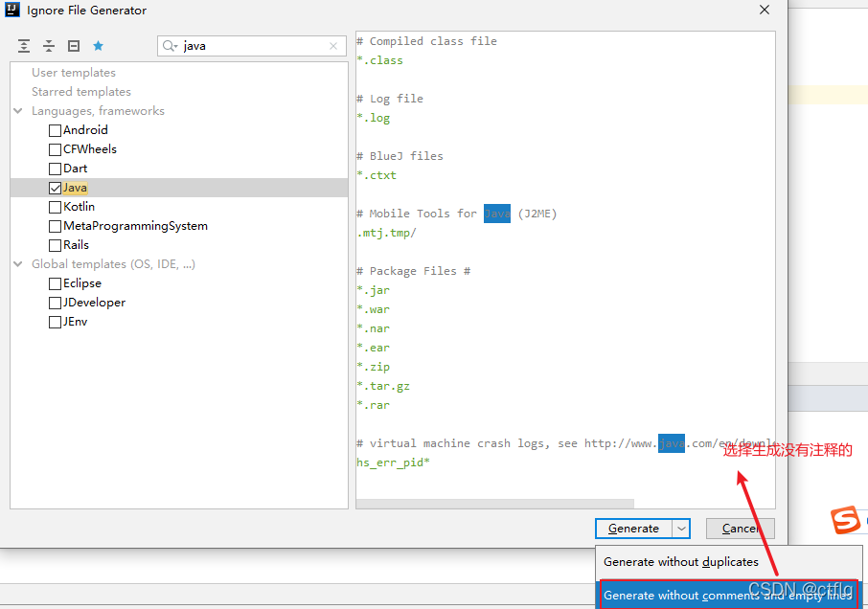Choose Generate without comments and empty lines
Screen dimensions: 868x609
(x=728, y=596)
